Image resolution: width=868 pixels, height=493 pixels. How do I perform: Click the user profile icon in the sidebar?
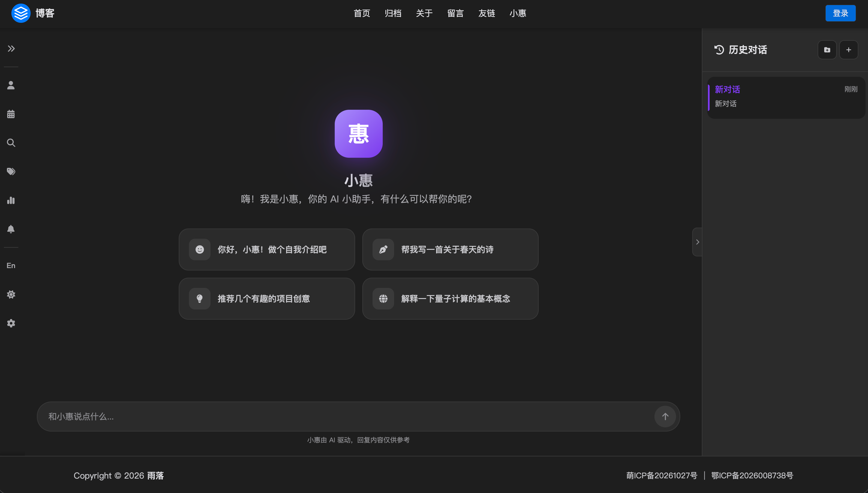point(11,85)
